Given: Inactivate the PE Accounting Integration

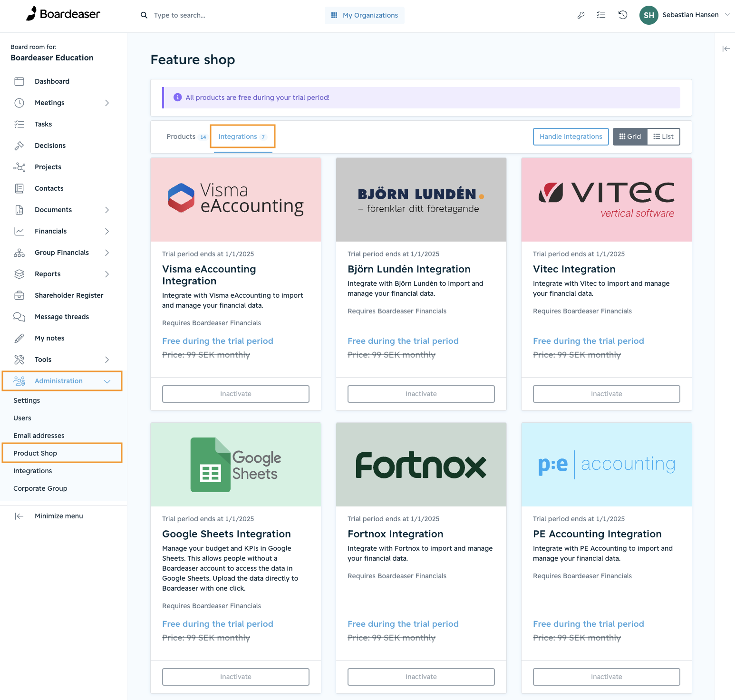Looking at the screenshot, I should 607,677.
